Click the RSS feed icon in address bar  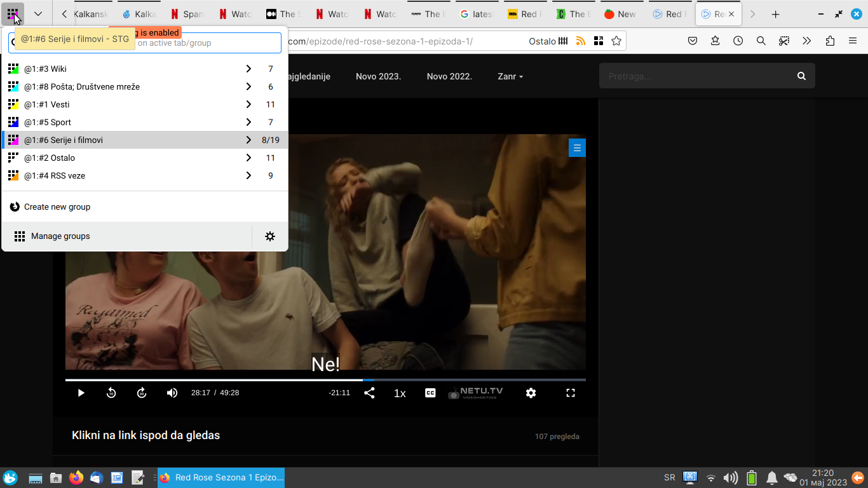coord(581,41)
